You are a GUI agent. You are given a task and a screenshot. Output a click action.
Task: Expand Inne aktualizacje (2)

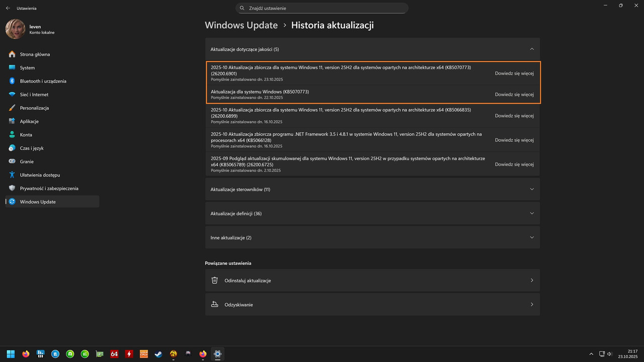coord(372,237)
